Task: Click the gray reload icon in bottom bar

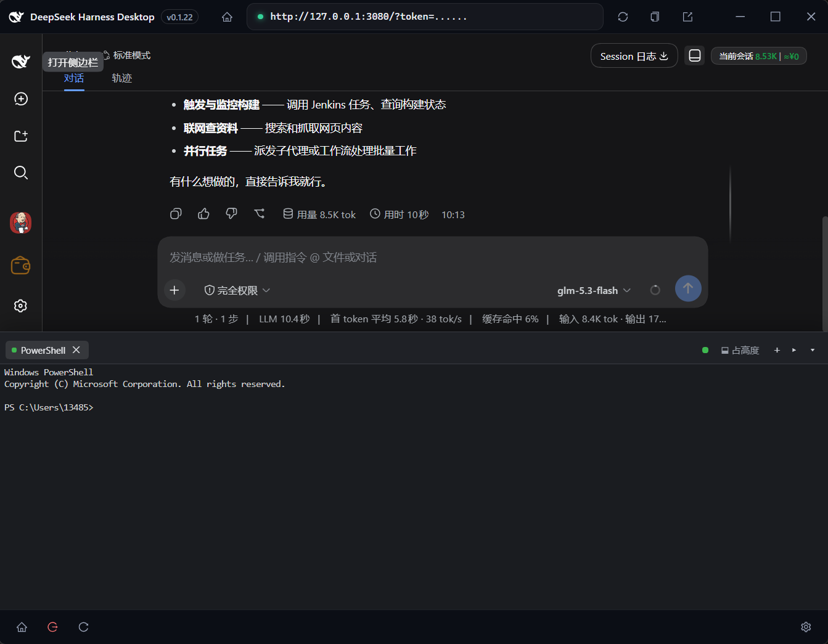Action: pyautogui.click(x=84, y=627)
